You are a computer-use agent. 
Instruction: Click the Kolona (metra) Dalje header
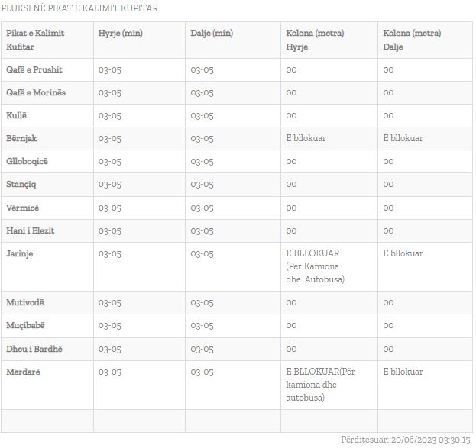click(x=412, y=40)
